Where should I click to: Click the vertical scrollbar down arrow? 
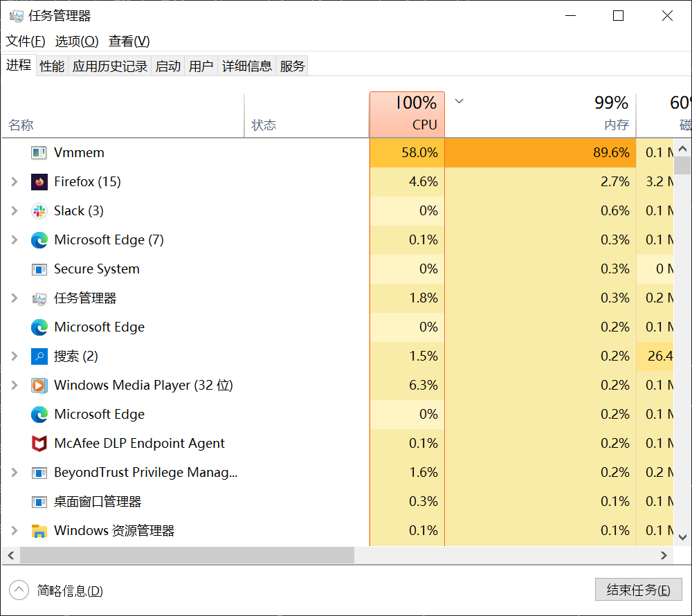point(682,537)
